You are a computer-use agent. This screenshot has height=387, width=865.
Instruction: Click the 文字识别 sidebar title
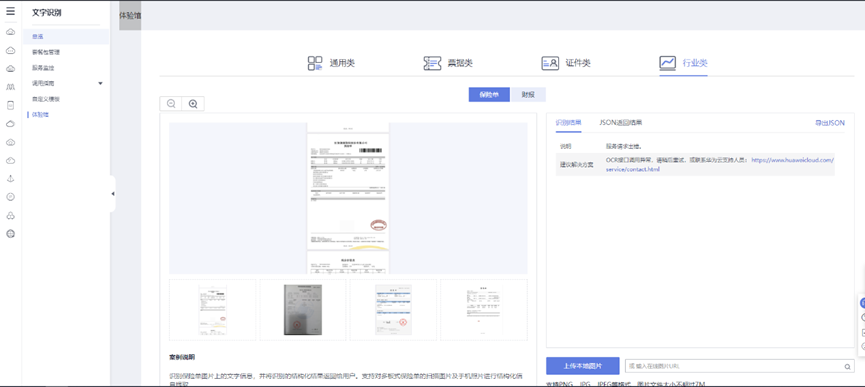47,13
